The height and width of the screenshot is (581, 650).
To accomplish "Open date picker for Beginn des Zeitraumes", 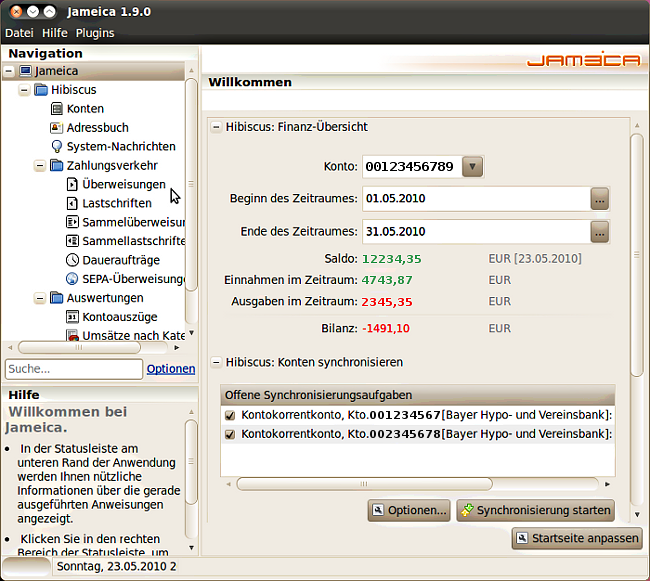I will (600, 199).
